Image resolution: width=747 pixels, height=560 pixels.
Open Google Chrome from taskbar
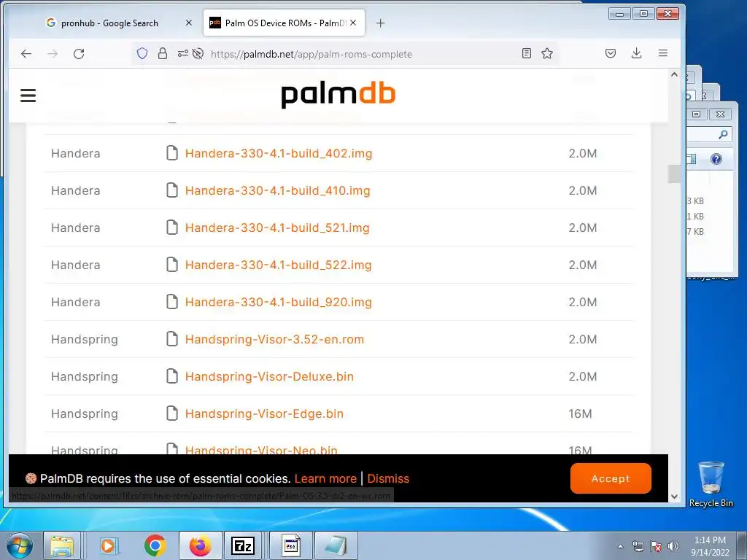pyautogui.click(x=155, y=545)
